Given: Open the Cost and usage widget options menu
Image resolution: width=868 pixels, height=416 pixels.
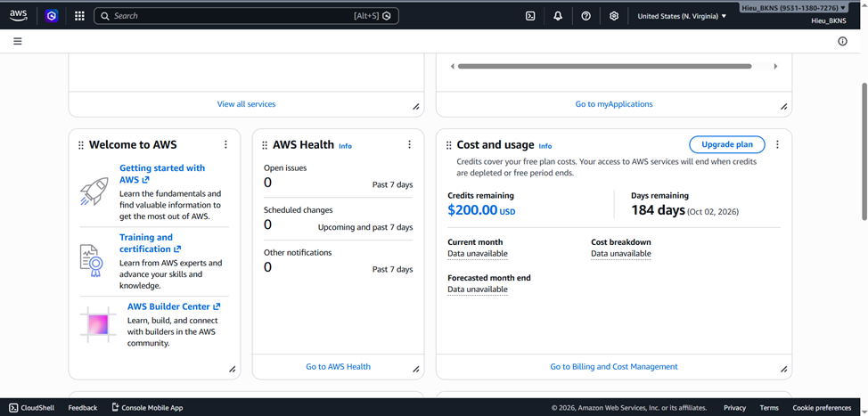Looking at the screenshot, I should pyautogui.click(x=777, y=144).
